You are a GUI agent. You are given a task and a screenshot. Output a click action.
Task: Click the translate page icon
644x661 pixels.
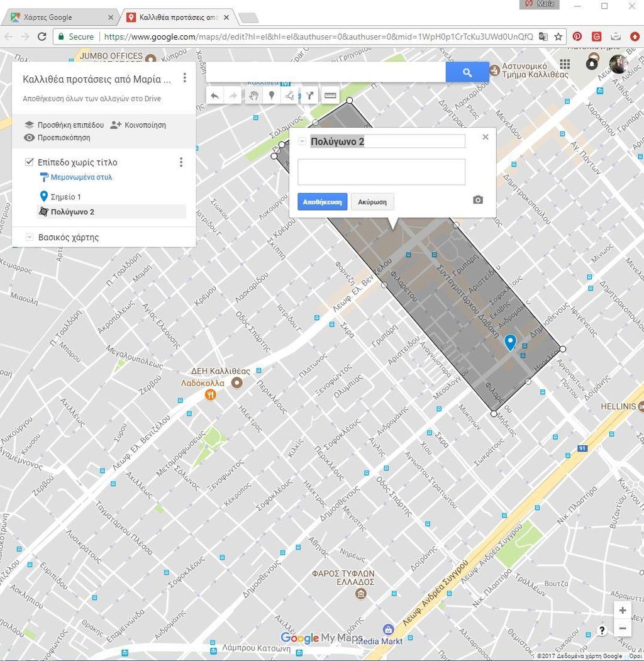[x=543, y=36]
